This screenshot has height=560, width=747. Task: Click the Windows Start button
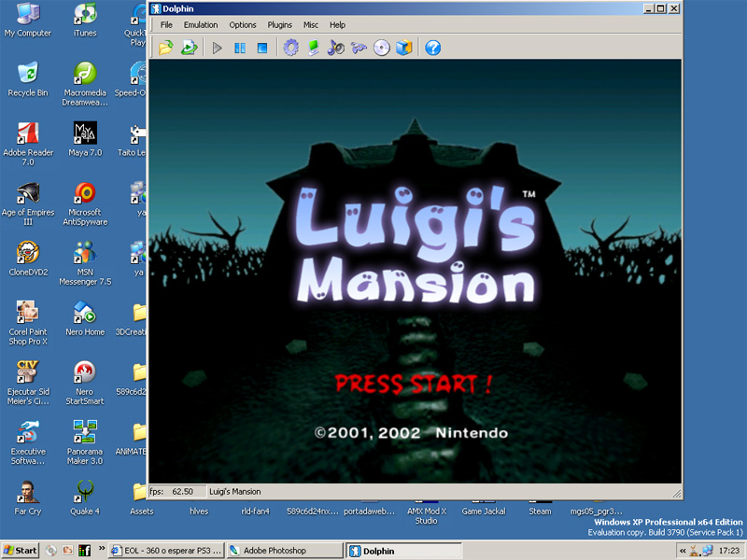click(21, 551)
